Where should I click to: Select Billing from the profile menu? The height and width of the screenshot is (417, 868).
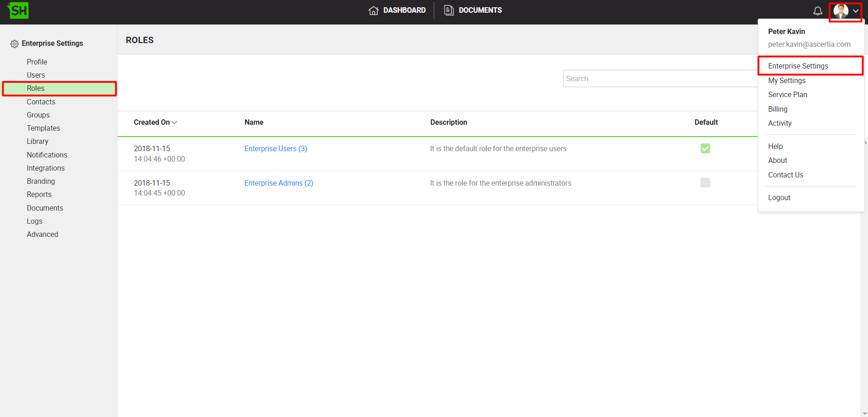click(778, 109)
